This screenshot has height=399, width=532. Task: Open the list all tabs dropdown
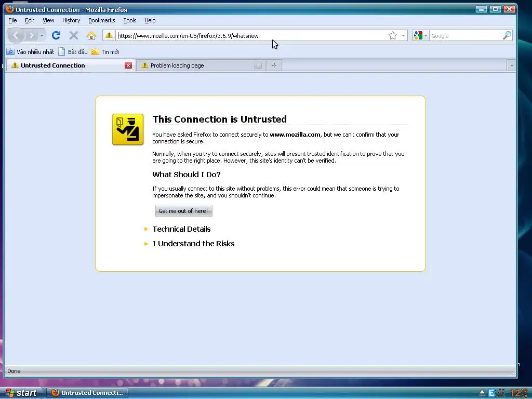coord(511,65)
